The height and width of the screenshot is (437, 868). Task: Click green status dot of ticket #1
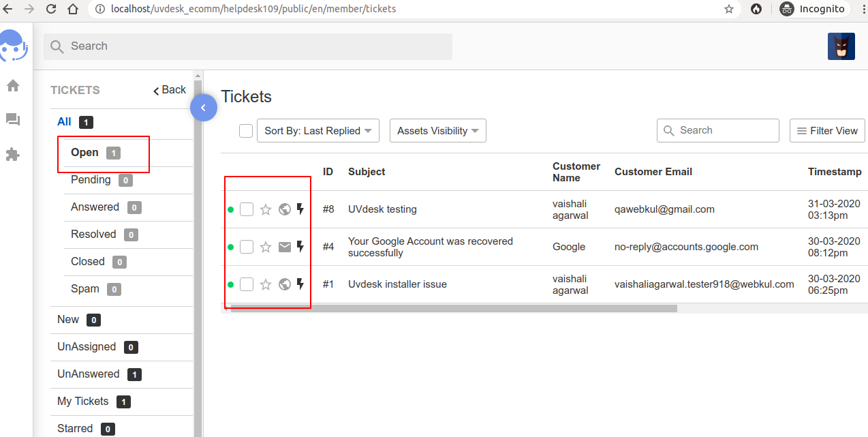(230, 284)
